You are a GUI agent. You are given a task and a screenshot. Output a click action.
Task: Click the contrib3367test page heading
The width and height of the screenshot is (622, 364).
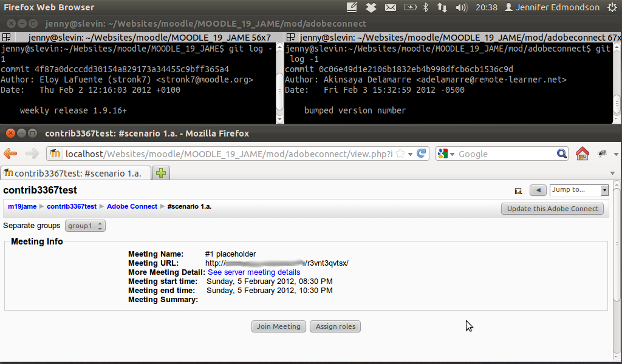point(40,190)
